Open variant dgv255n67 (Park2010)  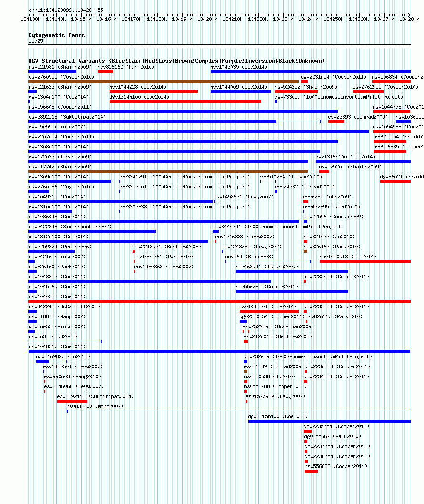coord(333,436)
